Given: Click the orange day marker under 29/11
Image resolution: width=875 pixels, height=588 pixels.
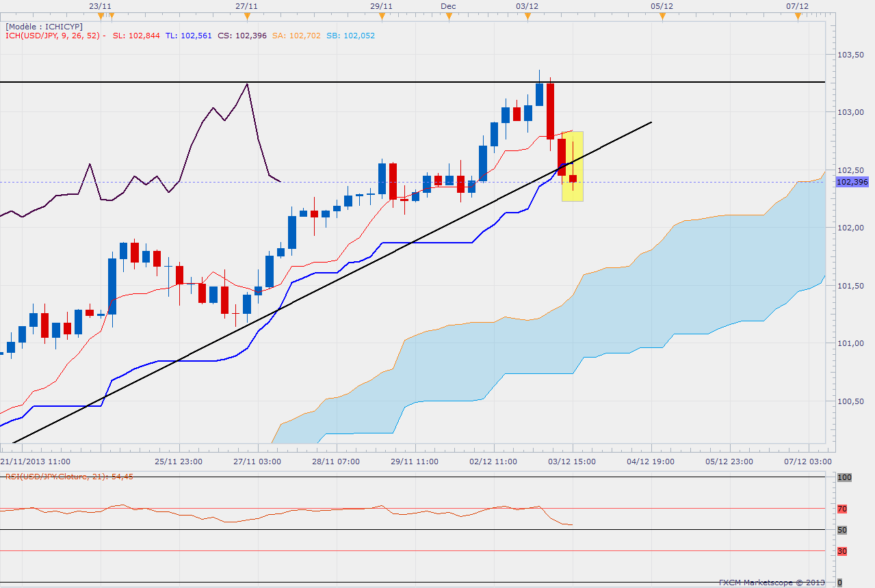Looking at the screenshot, I should click(x=381, y=16).
